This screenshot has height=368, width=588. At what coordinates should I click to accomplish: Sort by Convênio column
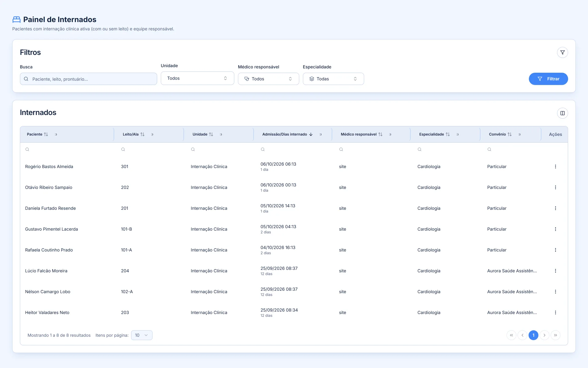point(510,134)
